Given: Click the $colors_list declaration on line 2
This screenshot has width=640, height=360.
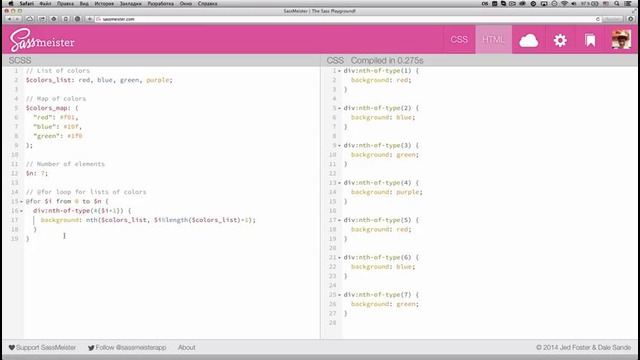Looking at the screenshot, I should 99,80.
